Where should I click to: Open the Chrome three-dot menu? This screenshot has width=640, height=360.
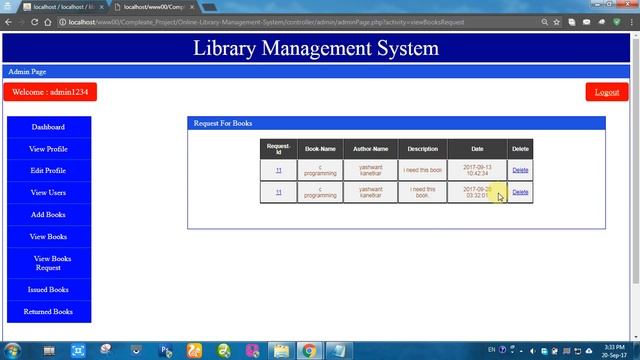click(631, 22)
